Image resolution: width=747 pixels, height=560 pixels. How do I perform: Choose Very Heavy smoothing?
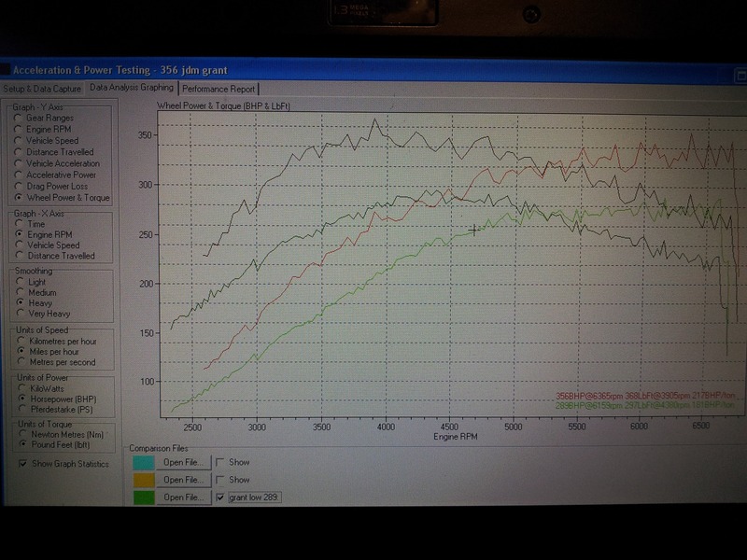19,315
